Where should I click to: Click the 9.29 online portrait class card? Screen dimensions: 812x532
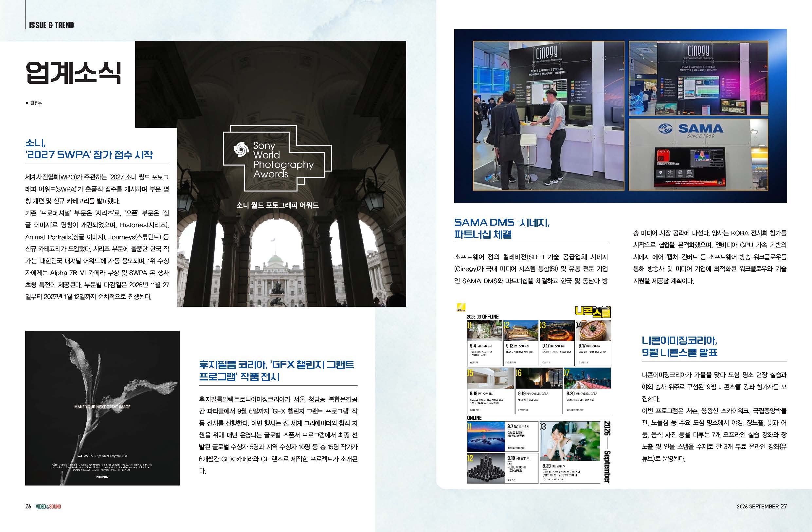(569, 452)
